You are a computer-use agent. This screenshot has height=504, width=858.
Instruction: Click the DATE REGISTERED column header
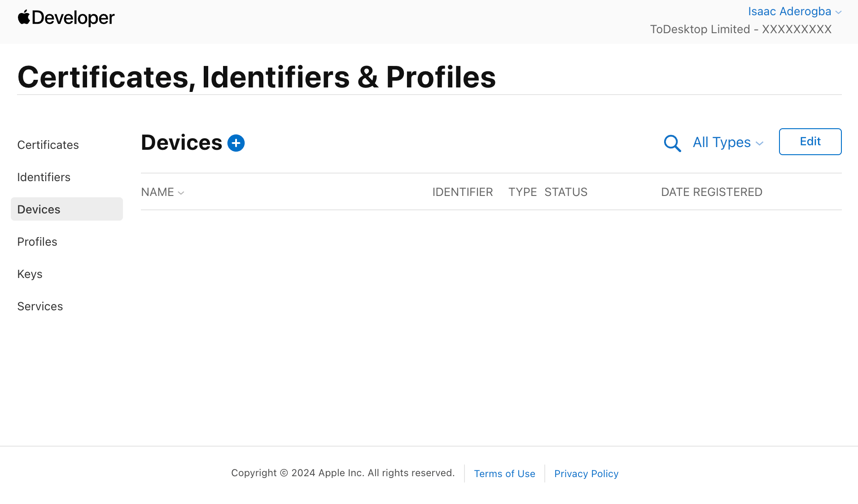tap(712, 192)
